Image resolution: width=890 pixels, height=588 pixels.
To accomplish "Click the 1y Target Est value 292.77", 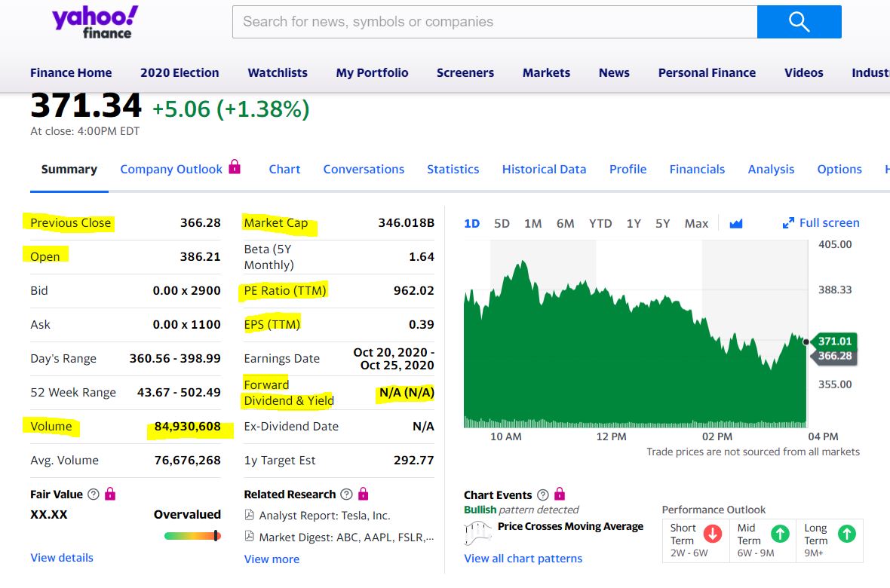I will (414, 461).
